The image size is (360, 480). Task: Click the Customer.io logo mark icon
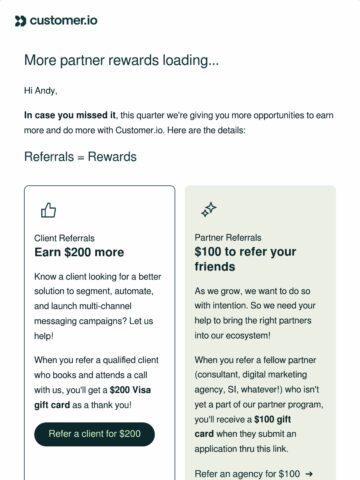click(20, 21)
